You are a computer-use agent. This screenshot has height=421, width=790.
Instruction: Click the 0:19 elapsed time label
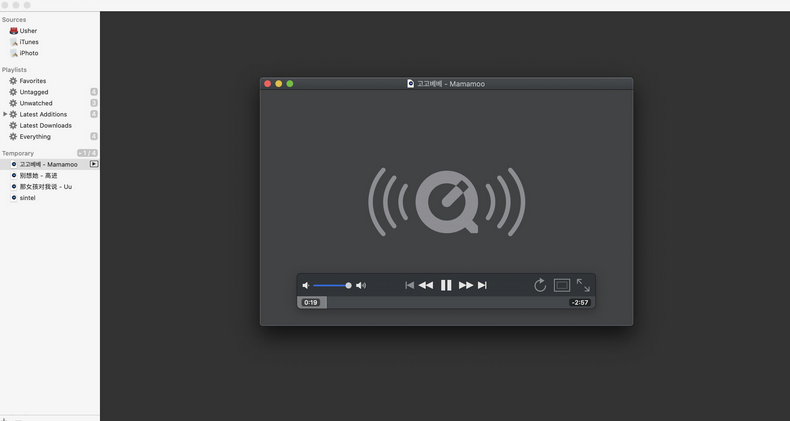311,303
